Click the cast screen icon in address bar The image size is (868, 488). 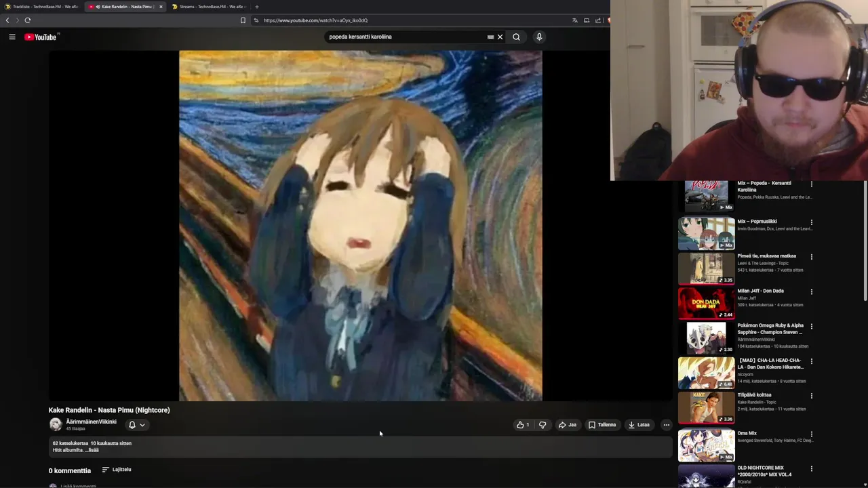tap(587, 20)
